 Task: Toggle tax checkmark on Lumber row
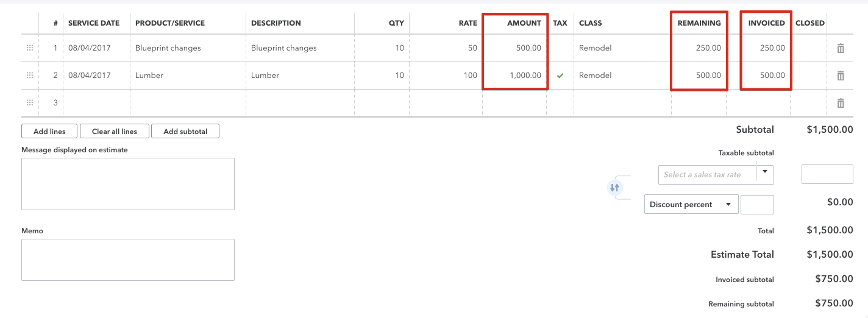point(560,76)
